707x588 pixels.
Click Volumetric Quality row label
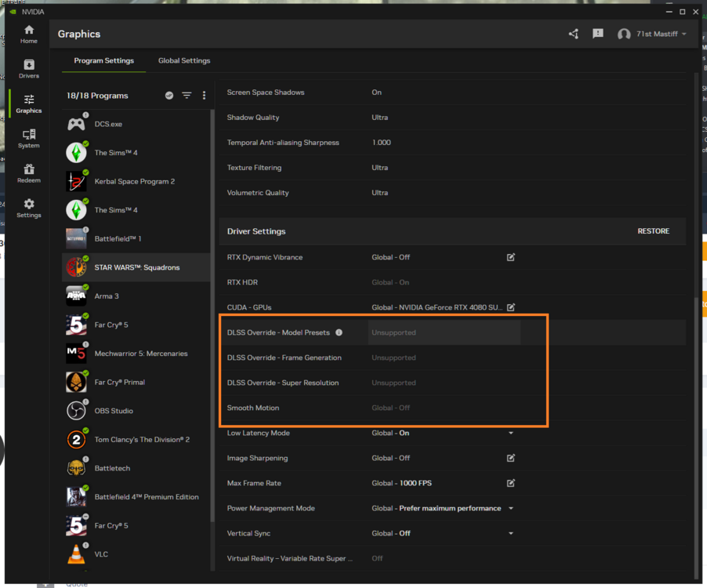pyautogui.click(x=258, y=193)
